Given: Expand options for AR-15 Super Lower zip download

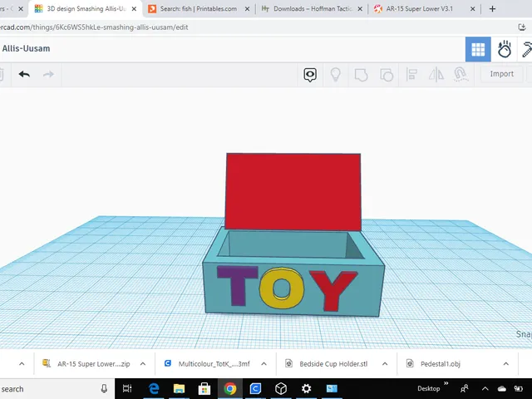Looking at the screenshot, I should (143, 364).
